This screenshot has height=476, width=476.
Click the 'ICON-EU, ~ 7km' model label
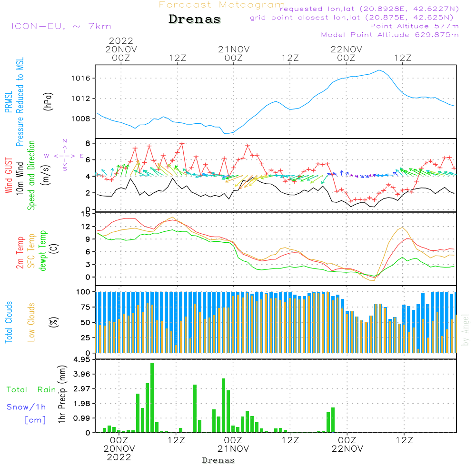tap(61, 26)
